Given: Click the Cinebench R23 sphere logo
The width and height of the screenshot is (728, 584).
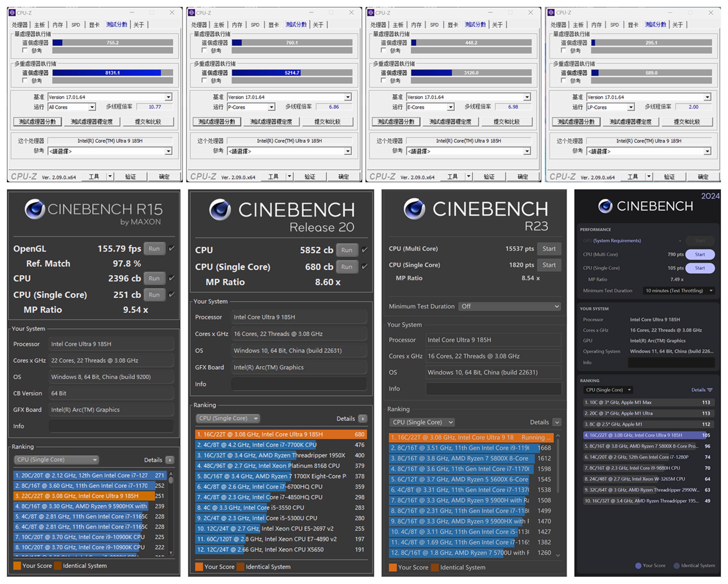Looking at the screenshot, I should pos(414,208).
